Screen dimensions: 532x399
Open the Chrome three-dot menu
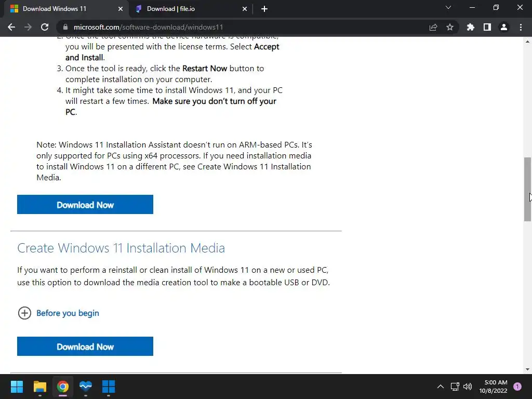(x=521, y=27)
